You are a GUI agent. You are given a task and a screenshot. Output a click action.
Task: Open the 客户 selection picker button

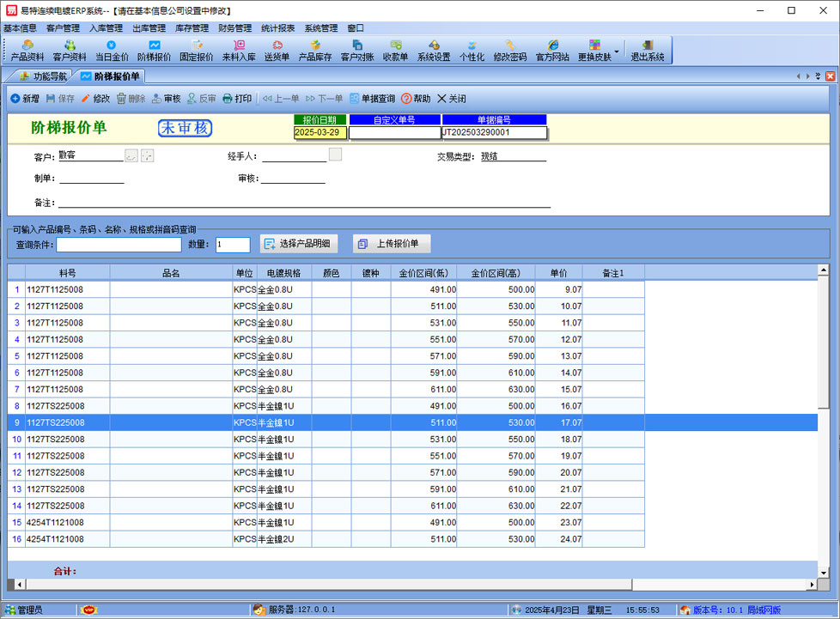coord(131,155)
